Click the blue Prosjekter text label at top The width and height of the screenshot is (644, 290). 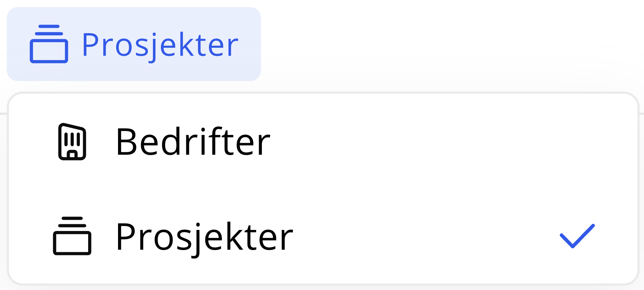pos(160,45)
